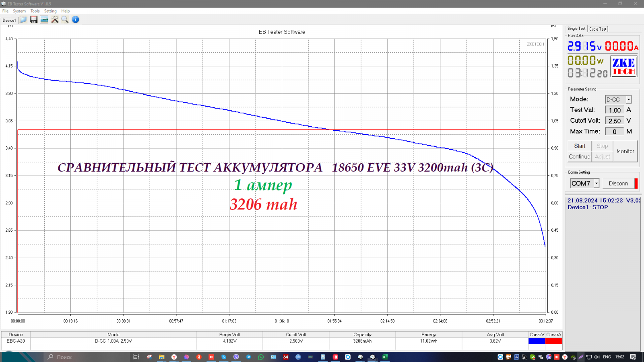Click the Monitor button
Screen dimensions: 644x362
click(625, 151)
